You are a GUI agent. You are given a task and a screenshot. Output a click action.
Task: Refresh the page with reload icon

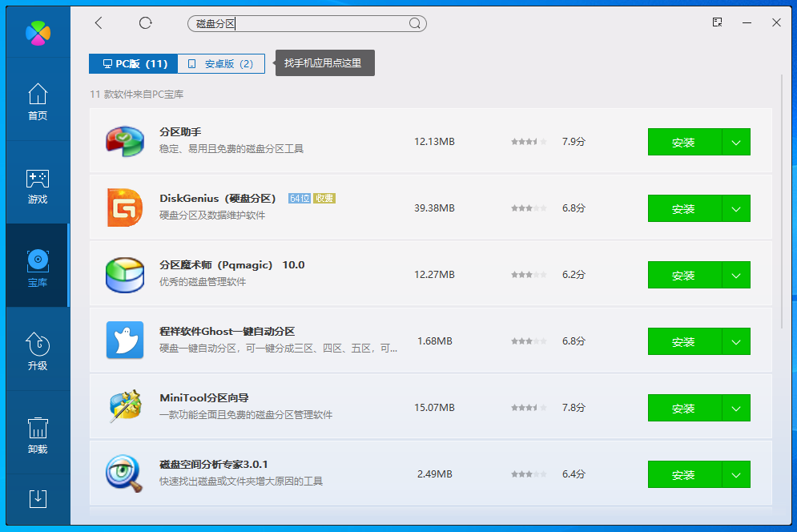point(145,23)
